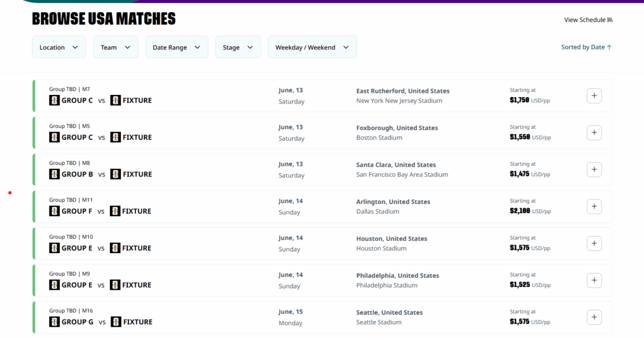
Task: Click Fixture trophy icon in M10 row
Action: [x=115, y=248]
